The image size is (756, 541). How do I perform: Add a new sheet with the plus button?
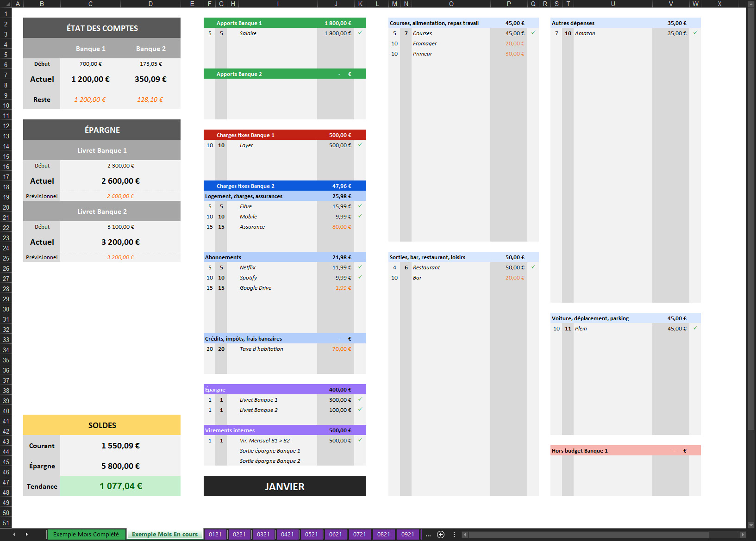[x=441, y=535]
